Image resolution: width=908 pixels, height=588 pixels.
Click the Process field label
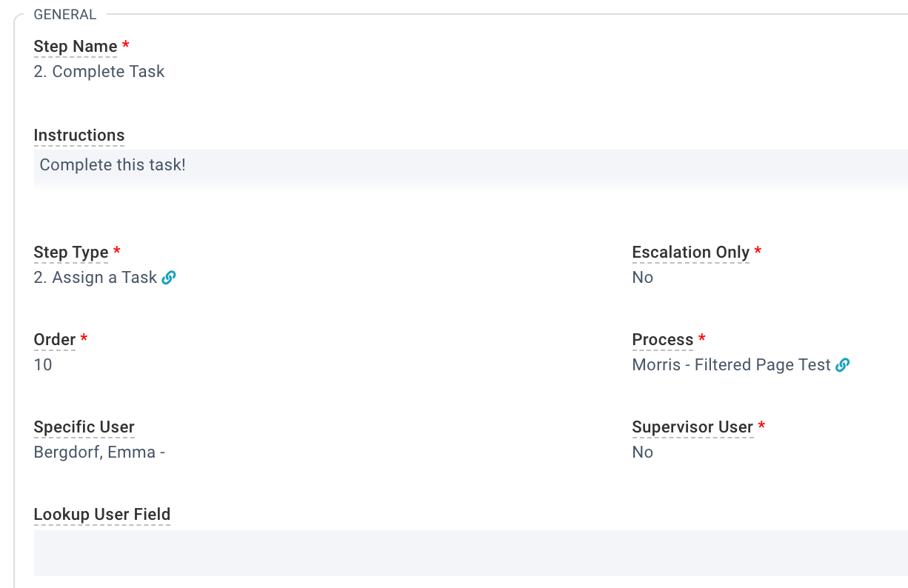(663, 340)
